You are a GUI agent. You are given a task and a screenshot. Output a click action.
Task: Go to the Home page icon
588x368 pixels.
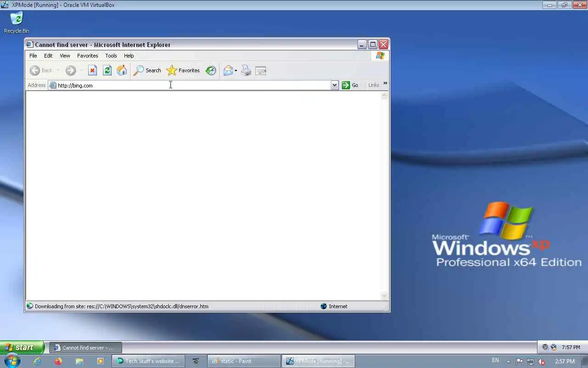[122, 70]
